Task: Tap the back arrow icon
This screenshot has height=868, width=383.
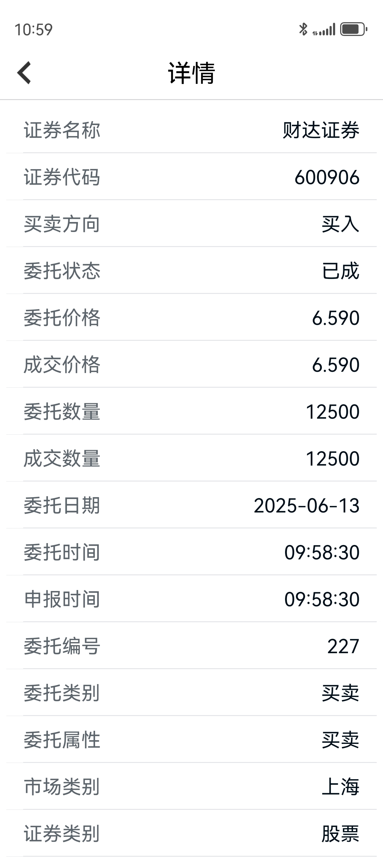Action: (x=24, y=73)
